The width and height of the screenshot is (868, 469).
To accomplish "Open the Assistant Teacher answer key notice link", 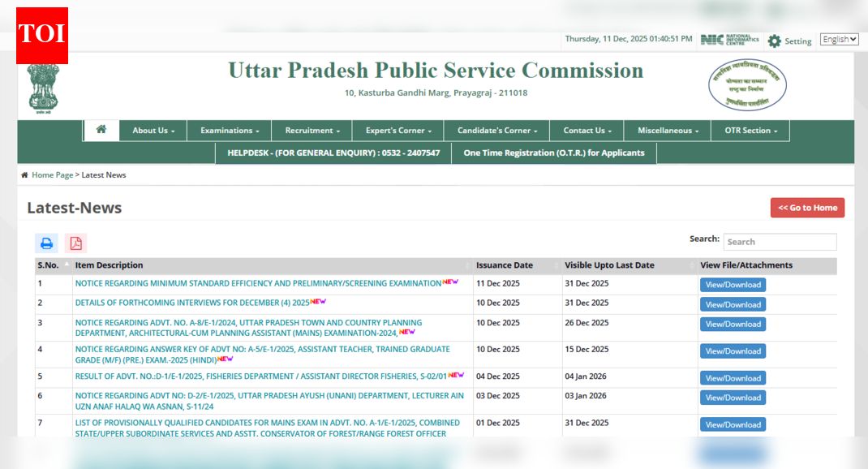I will 260,355.
